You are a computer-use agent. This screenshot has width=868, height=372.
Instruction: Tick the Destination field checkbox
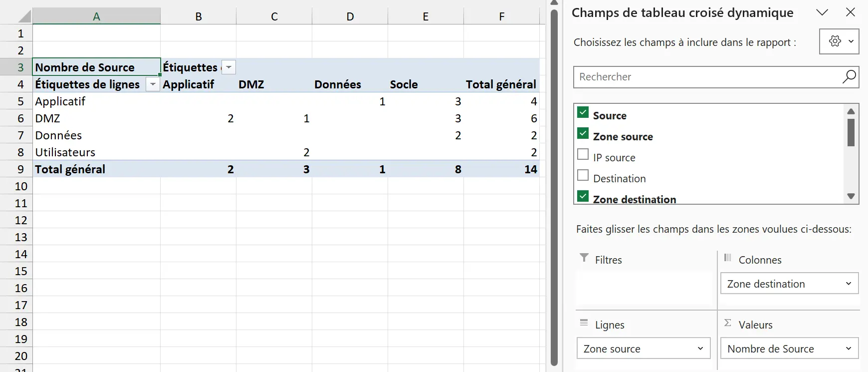583,175
